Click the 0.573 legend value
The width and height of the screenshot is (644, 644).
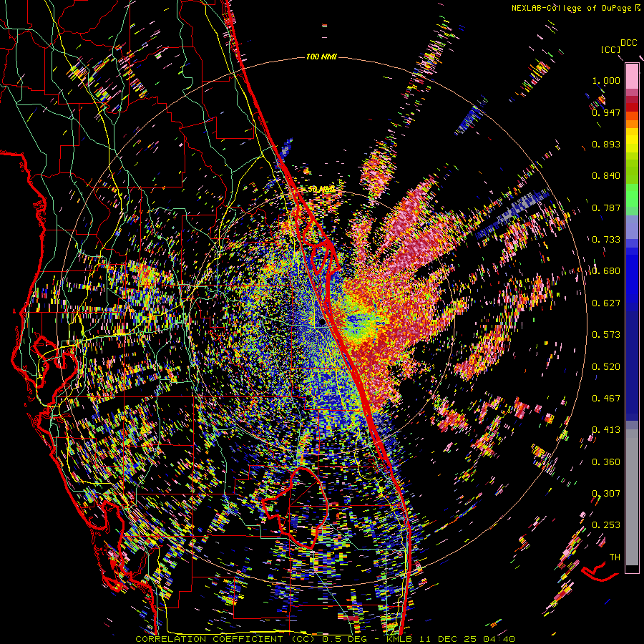pos(606,335)
